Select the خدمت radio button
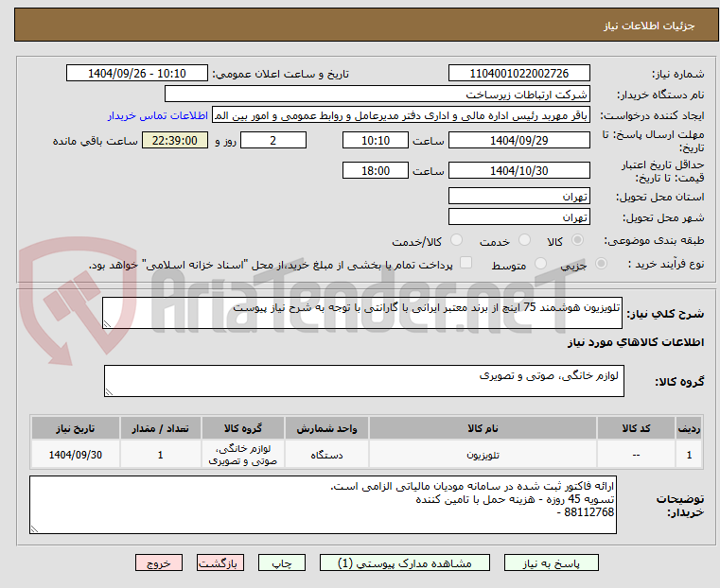 (x=524, y=240)
